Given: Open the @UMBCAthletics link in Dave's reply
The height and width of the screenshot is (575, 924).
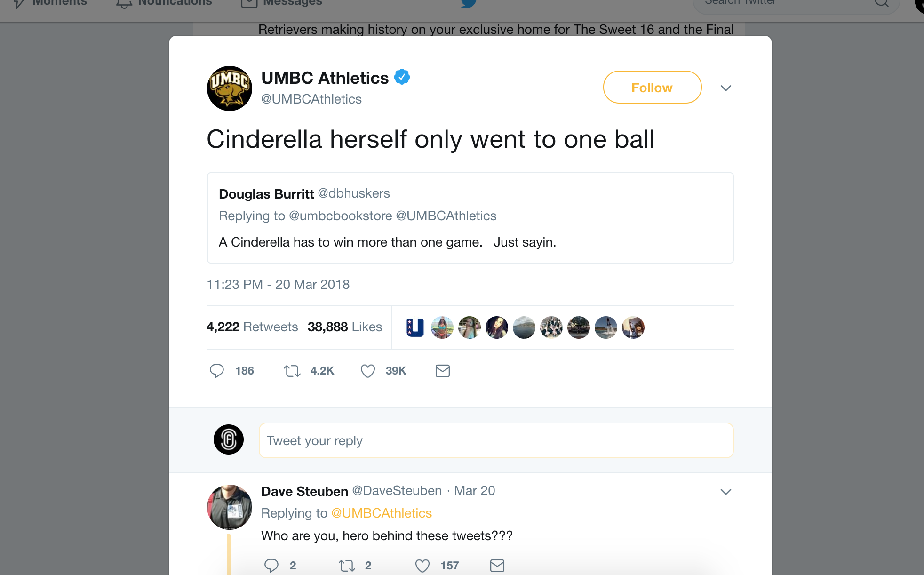Looking at the screenshot, I should click(x=382, y=513).
